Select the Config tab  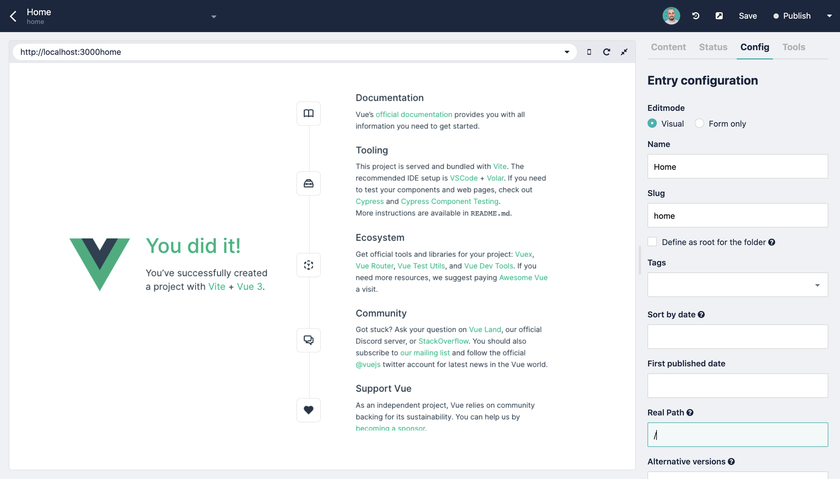[755, 47]
